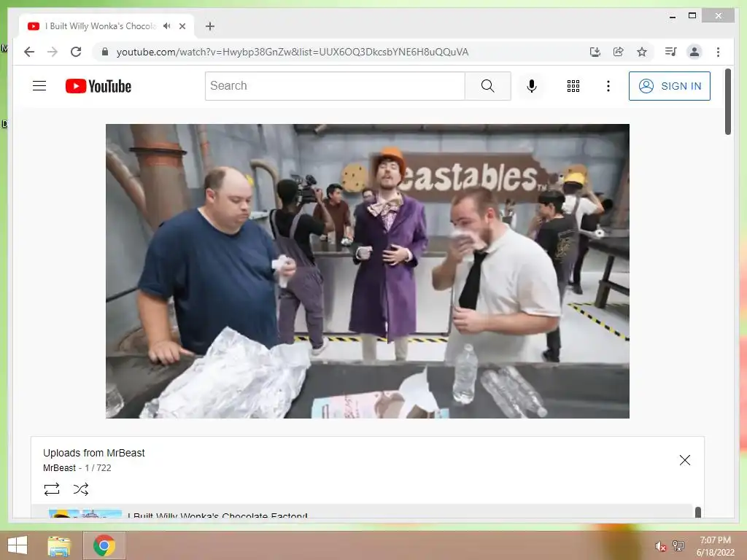Open the Uploads from MrBeast playlist link
747x560 pixels.
pyautogui.click(x=94, y=453)
